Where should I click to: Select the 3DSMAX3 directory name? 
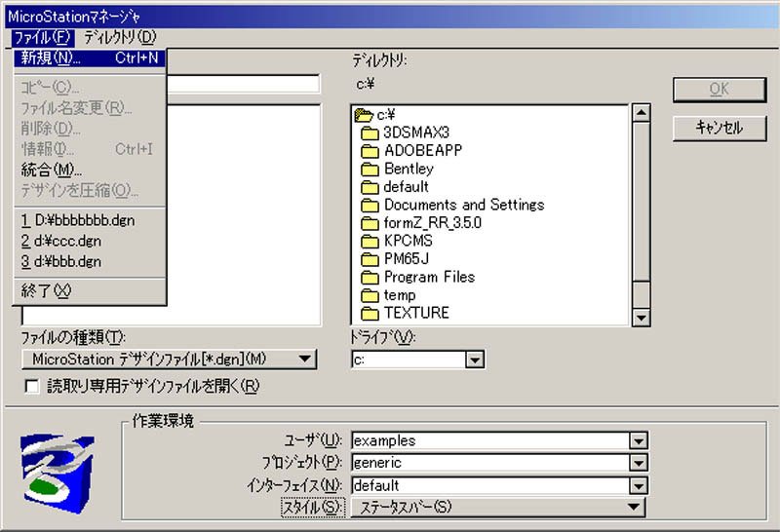[416, 133]
